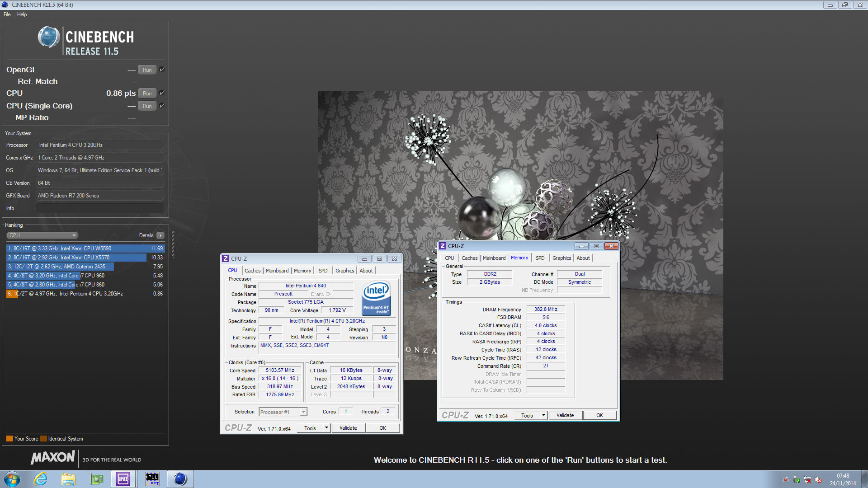The image size is (868, 488).
Task: Click Tools button in CPU-Z CPU window
Action: coord(310,428)
